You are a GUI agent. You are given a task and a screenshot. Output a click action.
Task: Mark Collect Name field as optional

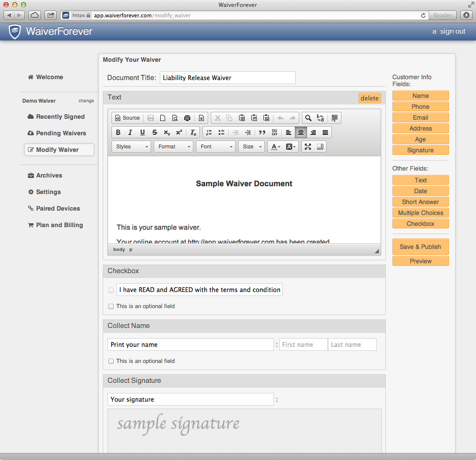[111, 361]
